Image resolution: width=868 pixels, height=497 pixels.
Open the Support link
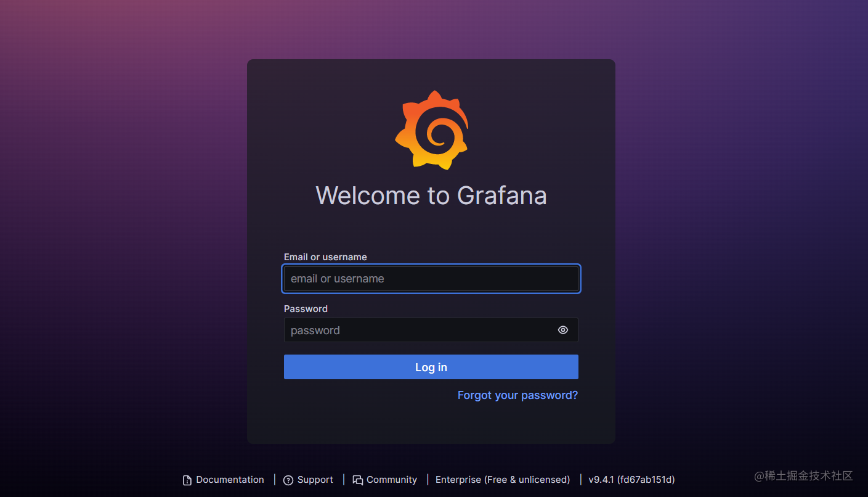pyautogui.click(x=315, y=479)
